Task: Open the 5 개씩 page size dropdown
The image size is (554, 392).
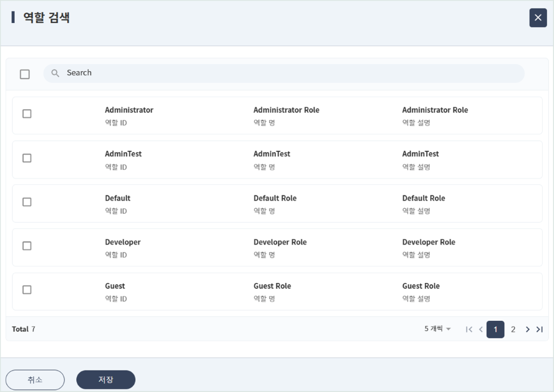Action: click(x=438, y=329)
